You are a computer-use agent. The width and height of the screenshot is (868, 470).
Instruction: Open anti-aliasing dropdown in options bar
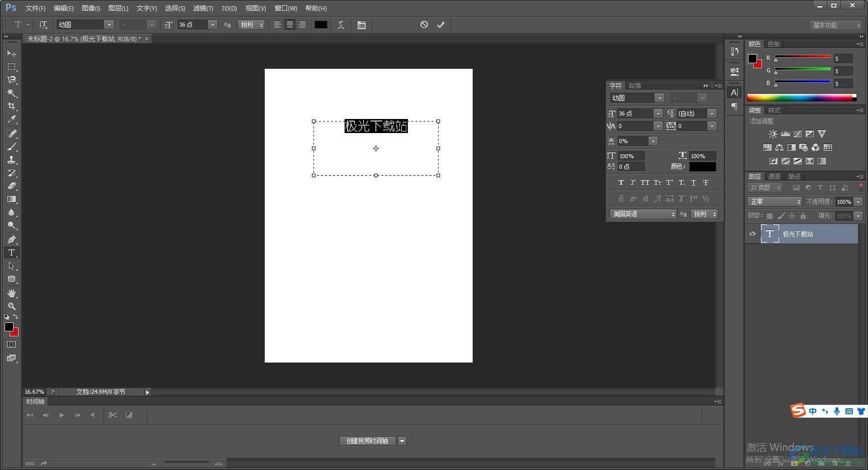click(x=252, y=25)
